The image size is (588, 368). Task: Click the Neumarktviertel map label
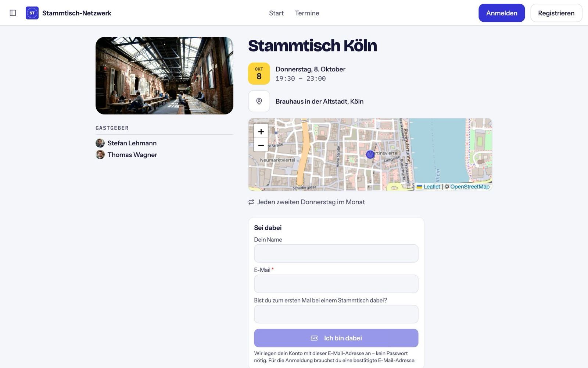tap(277, 160)
